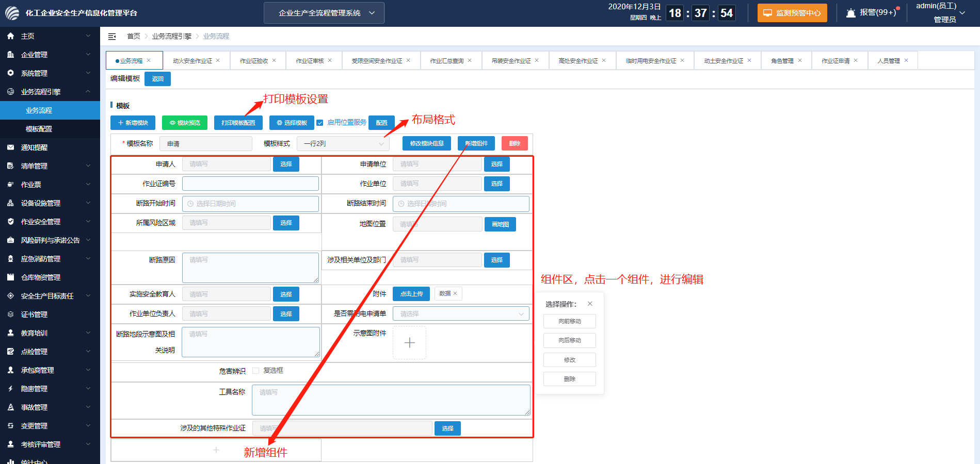
Task: Click the 变更管理 sidebar icon
Action: 10,426
